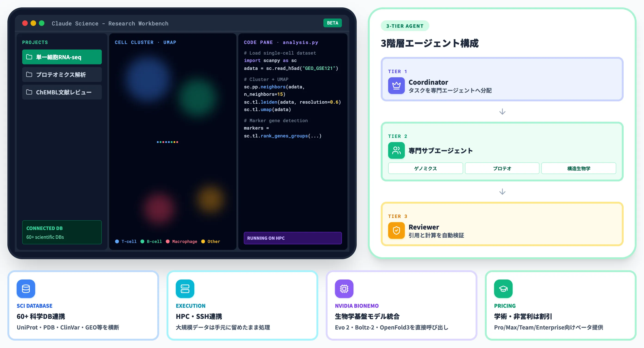The height and width of the screenshot is (348, 644).
Task: Click the window title Claude Science - Research Workbench
Action: (x=110, y=23)
